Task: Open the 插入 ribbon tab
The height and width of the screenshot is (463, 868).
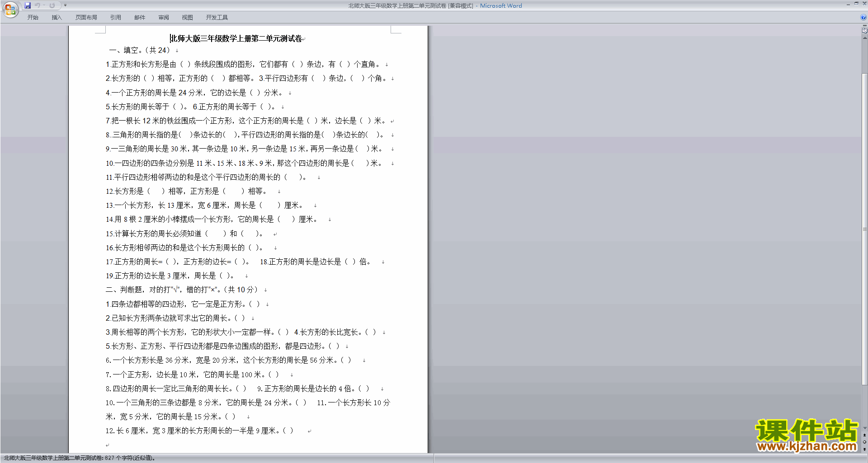Action: tap(57, 18)
